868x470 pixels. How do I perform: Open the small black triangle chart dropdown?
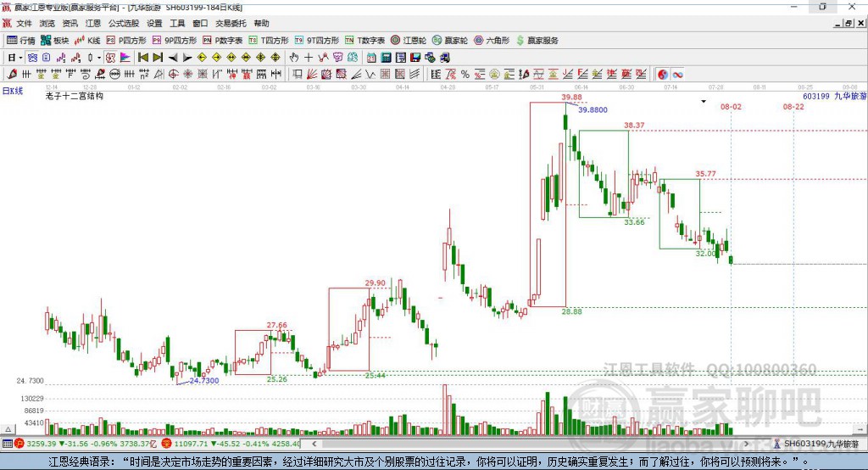(704, 102)
